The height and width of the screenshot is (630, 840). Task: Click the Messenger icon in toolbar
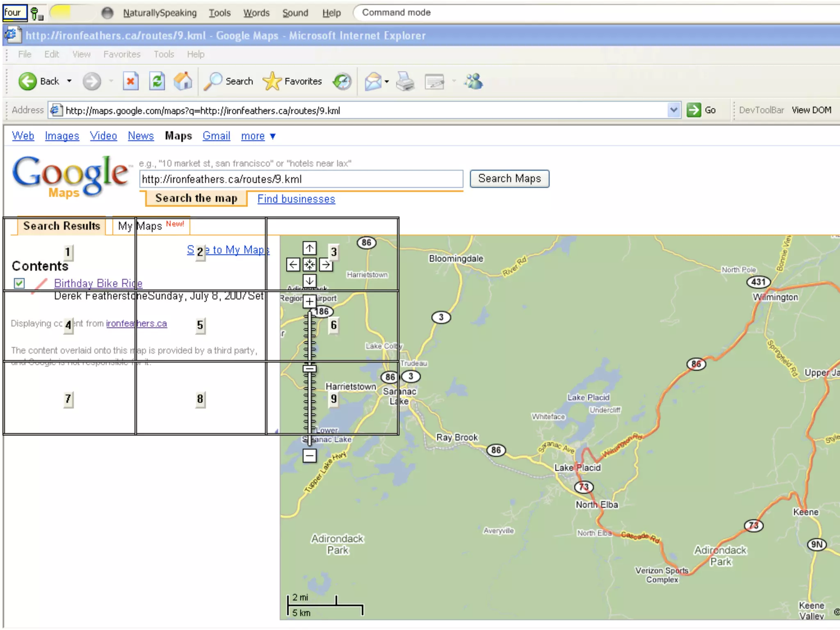[474, 81]
